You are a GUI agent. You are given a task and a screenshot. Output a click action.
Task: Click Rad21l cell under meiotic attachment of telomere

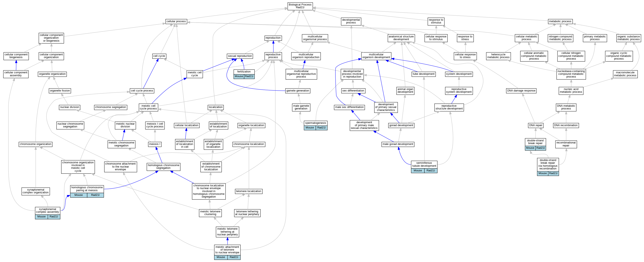234,257
